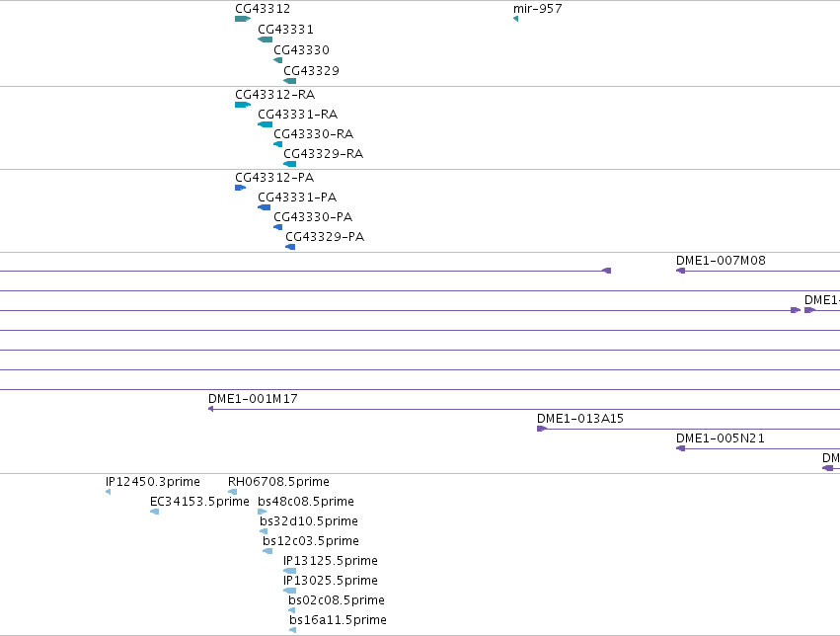This screenshot has width=840, height=636.
Task: Select the bs48c08.5prime EST glyph
Action: (x=262, y=512)
